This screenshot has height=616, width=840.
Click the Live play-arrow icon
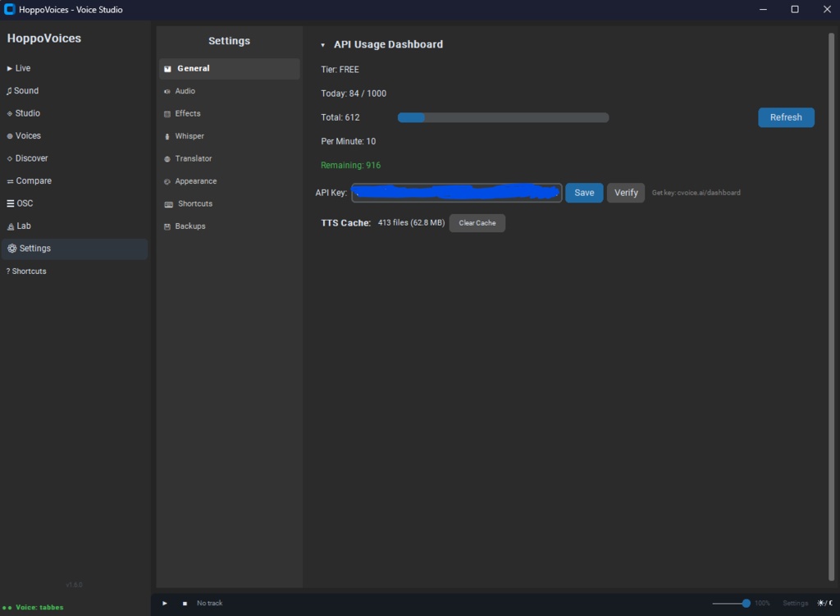9,69
